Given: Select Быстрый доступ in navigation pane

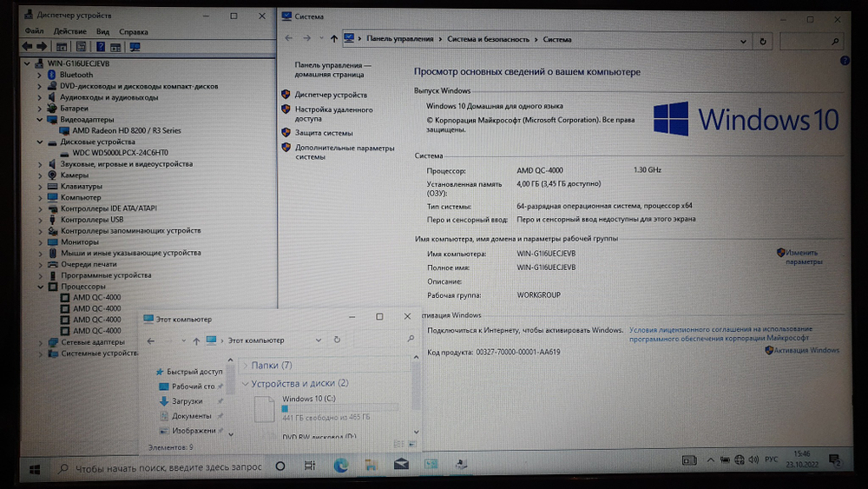Looking at the screenshot, I should point(194,372).
